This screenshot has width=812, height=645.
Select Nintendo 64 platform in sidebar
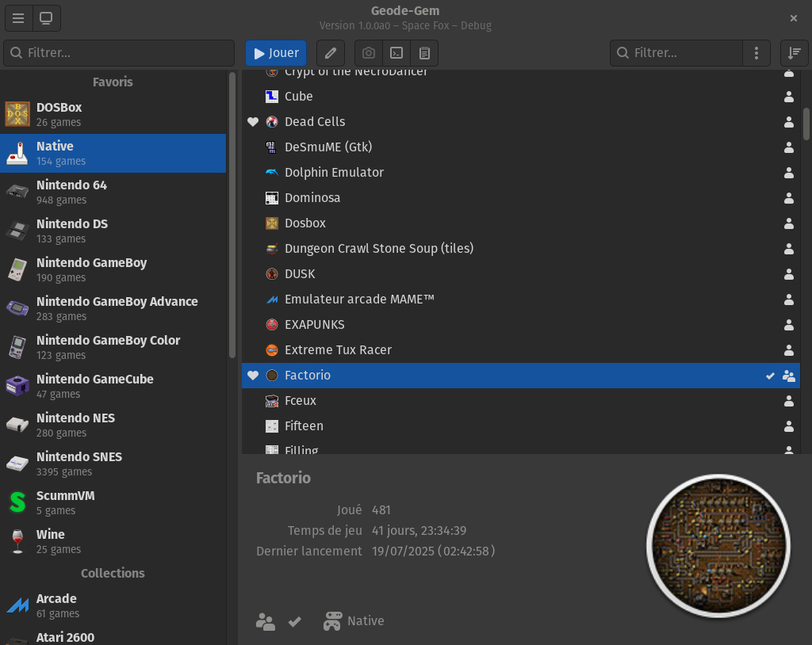click(113, 192)
